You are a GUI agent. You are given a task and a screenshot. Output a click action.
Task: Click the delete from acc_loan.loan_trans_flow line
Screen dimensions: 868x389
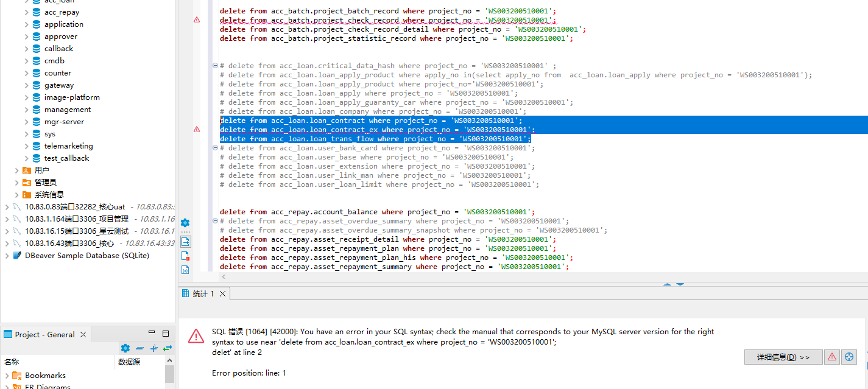click(x=375, y=139)
